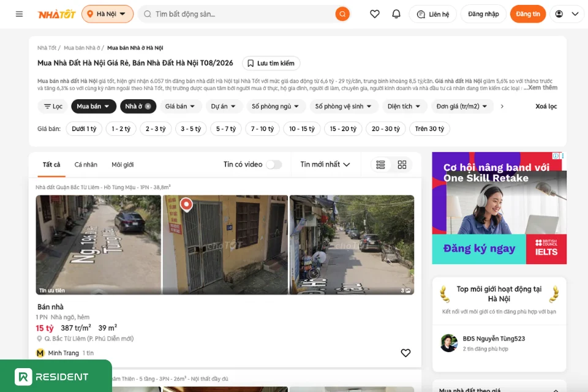Open the Giá bán dropdown filter
The height and width of the screenshot is (392, 588).
(x=180, y=107)
